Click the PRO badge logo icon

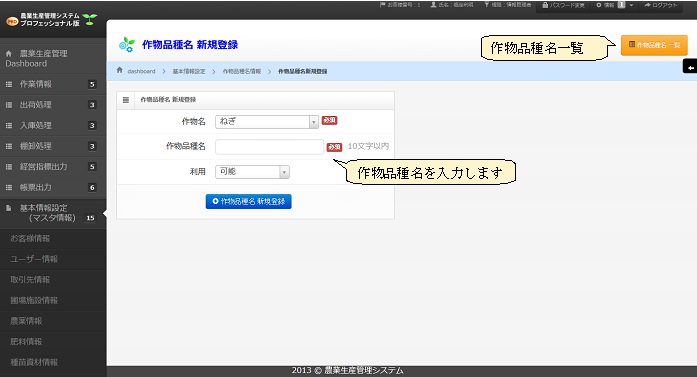(12, 20)
